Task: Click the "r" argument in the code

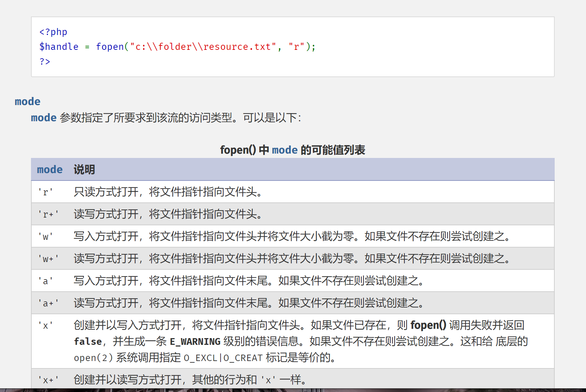Action: click(296, 47)
